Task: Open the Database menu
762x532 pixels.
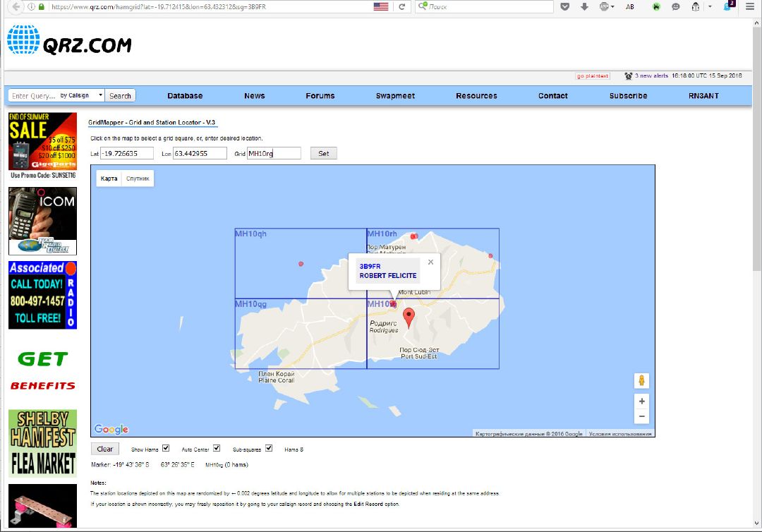Action: (185, 96)
